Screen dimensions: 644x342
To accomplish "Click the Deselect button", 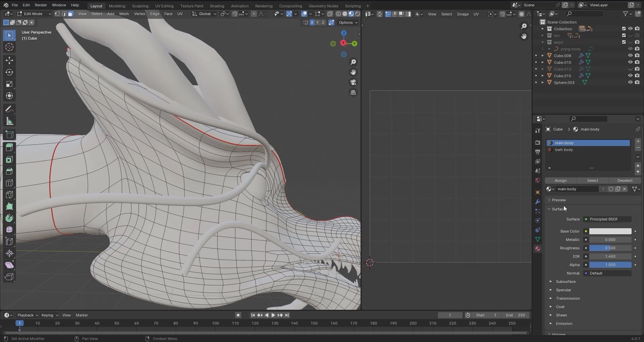I will [x=625, y=181].
